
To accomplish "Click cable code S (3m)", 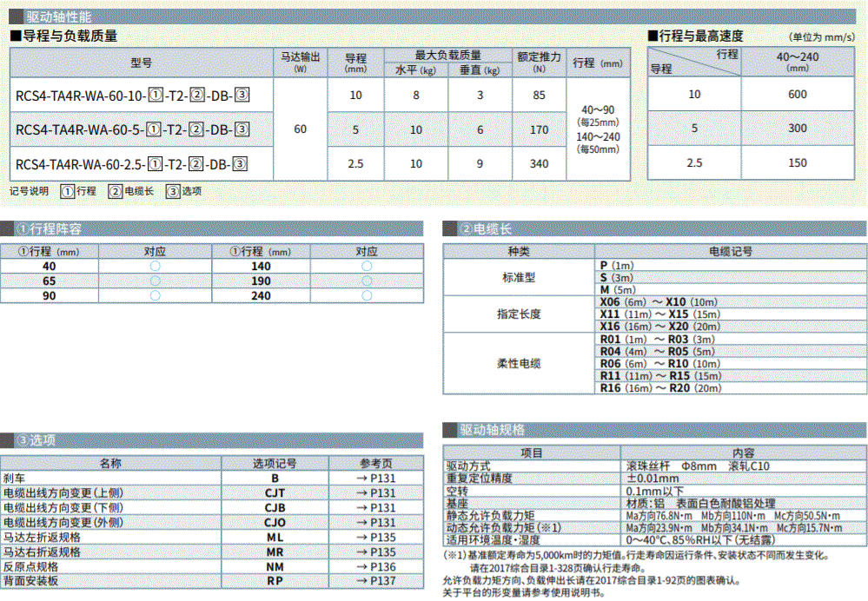I will (616, 278).
